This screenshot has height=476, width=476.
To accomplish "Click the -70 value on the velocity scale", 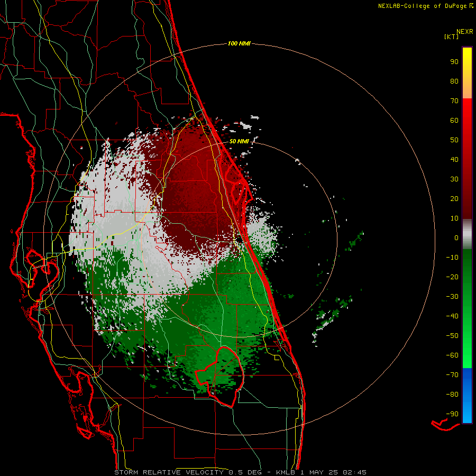I will (452, 375).
